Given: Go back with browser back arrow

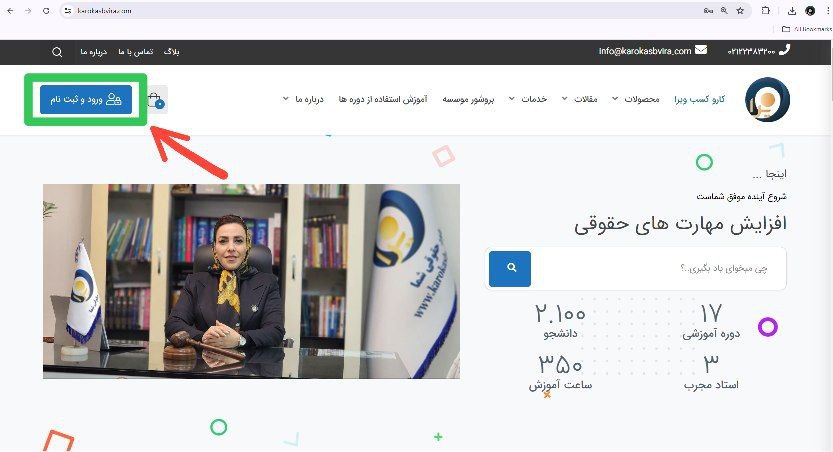Looking at the screenshot, I should coord(10,11).
